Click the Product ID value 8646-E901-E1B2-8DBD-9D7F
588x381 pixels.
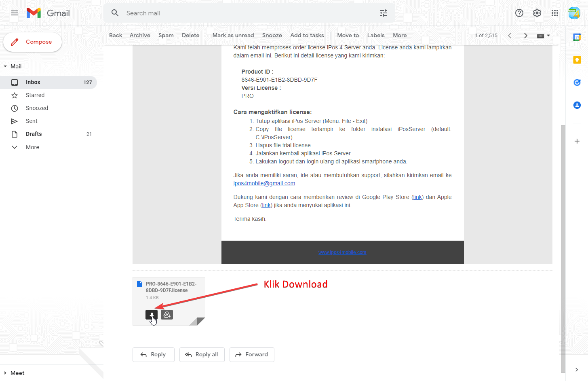pyautogui.click(x=279, y=80)
